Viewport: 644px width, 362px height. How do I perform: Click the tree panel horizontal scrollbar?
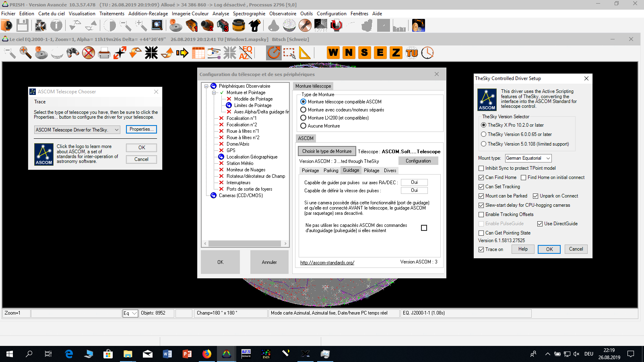pos(245,243)
